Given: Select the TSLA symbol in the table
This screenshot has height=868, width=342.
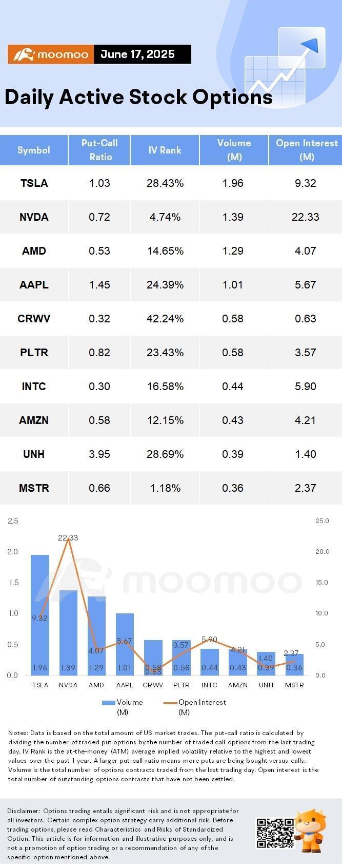Looking at the screenshot, I should (x=34, y=183).
